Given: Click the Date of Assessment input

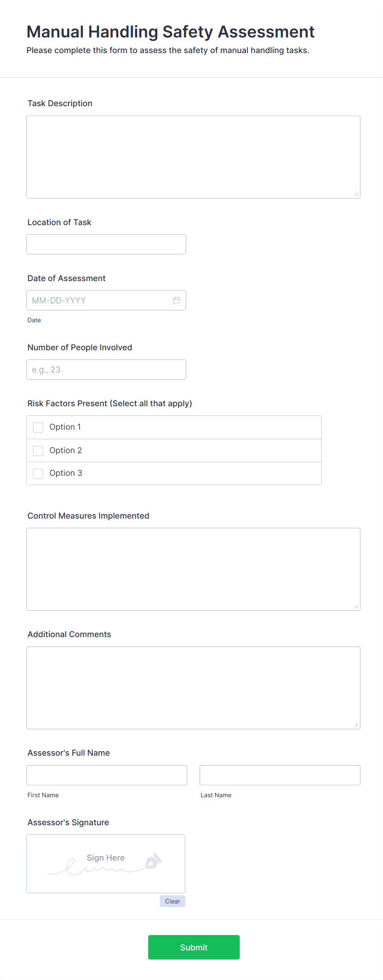Looking at the screenshot, I should pyautogui.click(x=99, y=300).
